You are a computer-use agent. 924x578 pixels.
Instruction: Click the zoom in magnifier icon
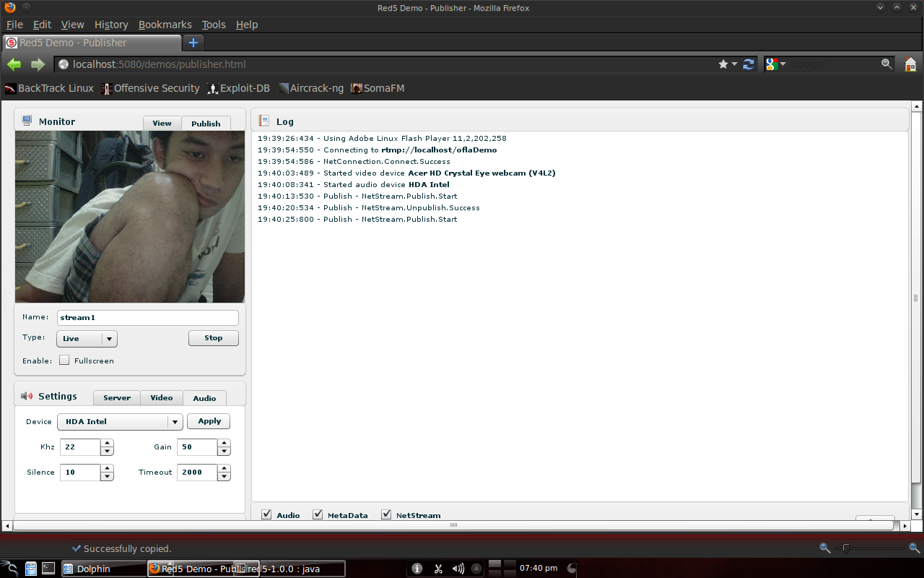coord(914,548)
